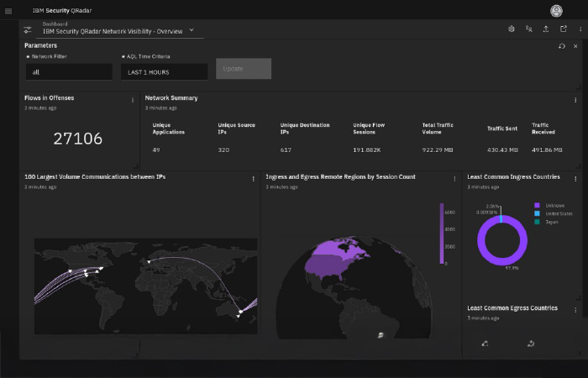Click the United States region on globe
Image resolution: width=588 pixels, height=378 pixels.
coord(326,266)
